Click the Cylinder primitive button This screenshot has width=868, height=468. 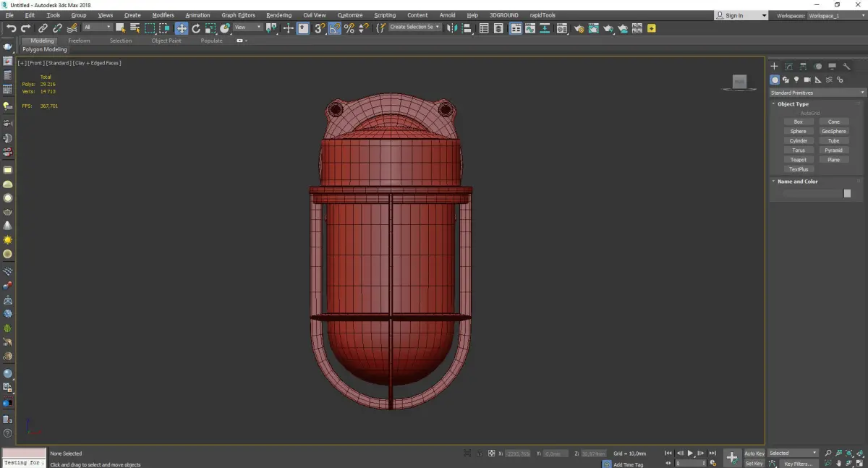[x=799, y=141]
